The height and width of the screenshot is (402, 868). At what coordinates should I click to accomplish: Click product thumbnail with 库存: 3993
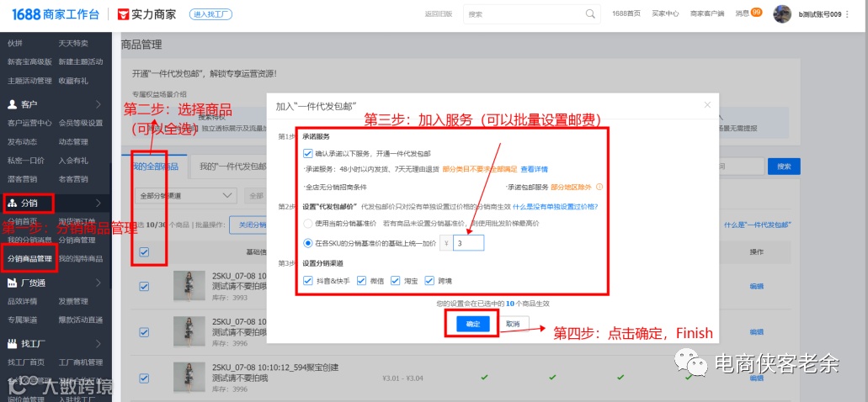(190, 287)
